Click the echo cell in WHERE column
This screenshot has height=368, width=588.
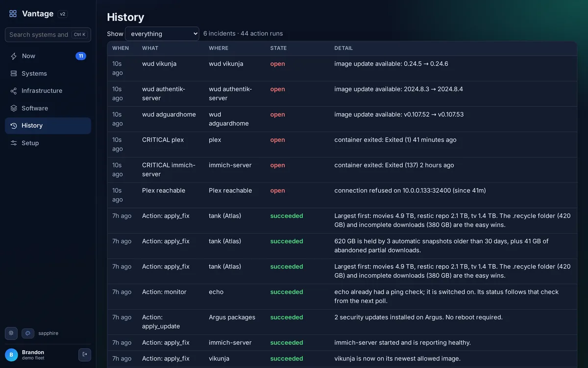(216, 292)
